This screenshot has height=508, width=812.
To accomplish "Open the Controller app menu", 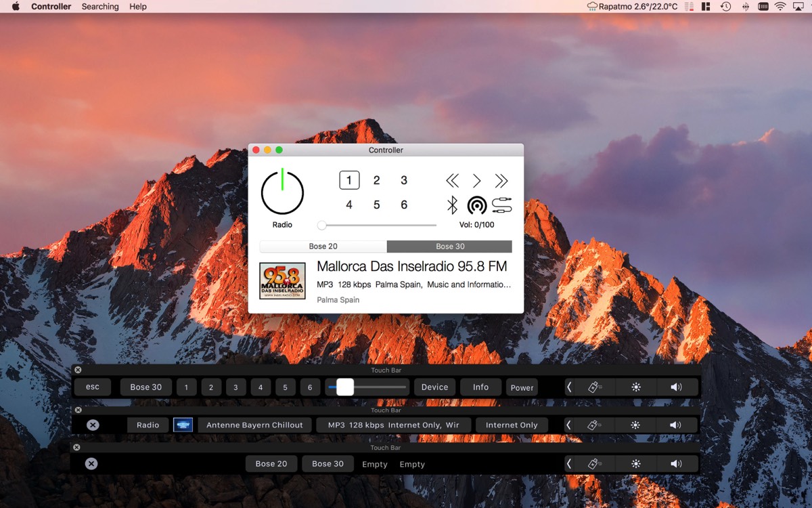I will [51, 7].
